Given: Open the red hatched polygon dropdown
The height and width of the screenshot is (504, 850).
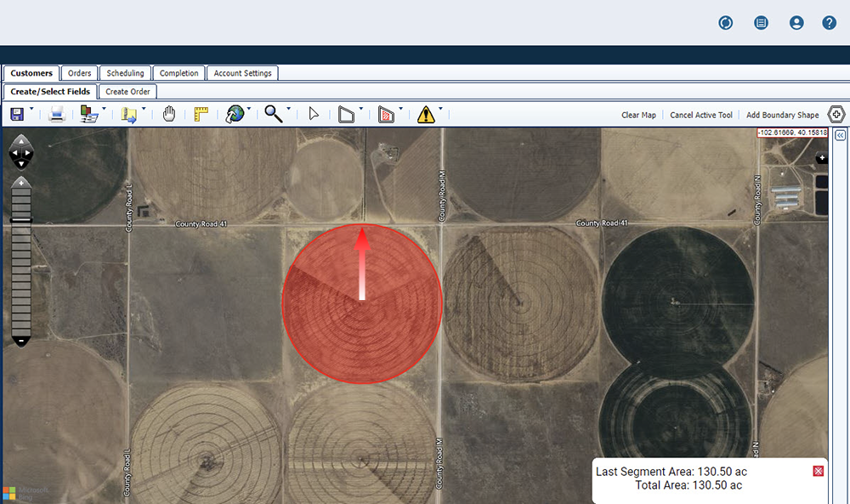Looking at the screenshot, I should (x=400, y=109).
